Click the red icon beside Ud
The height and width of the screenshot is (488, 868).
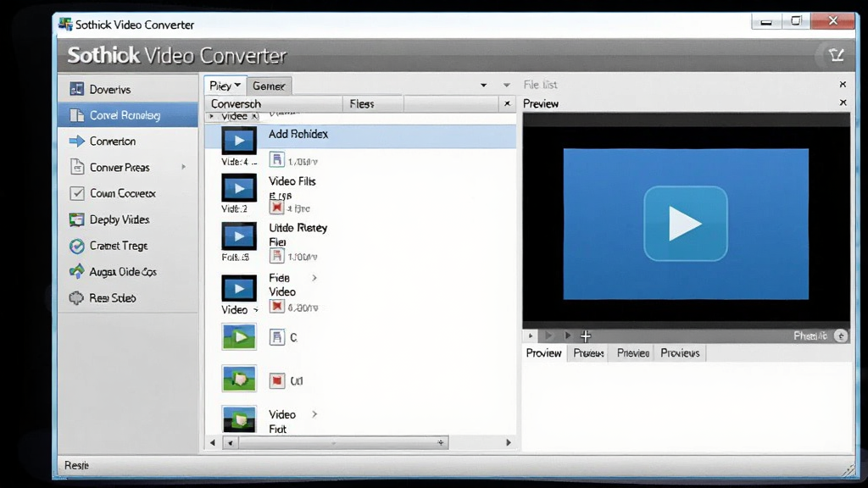pos(277,380)
